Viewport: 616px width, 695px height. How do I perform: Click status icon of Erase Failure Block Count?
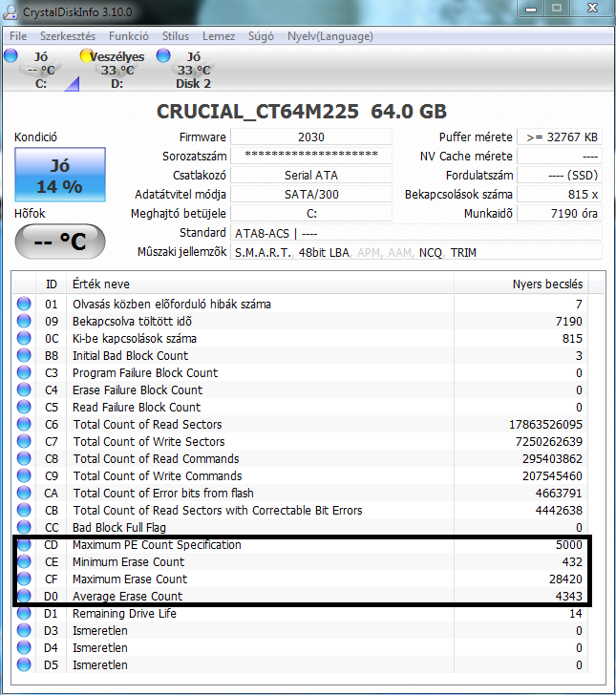[24, 390]
